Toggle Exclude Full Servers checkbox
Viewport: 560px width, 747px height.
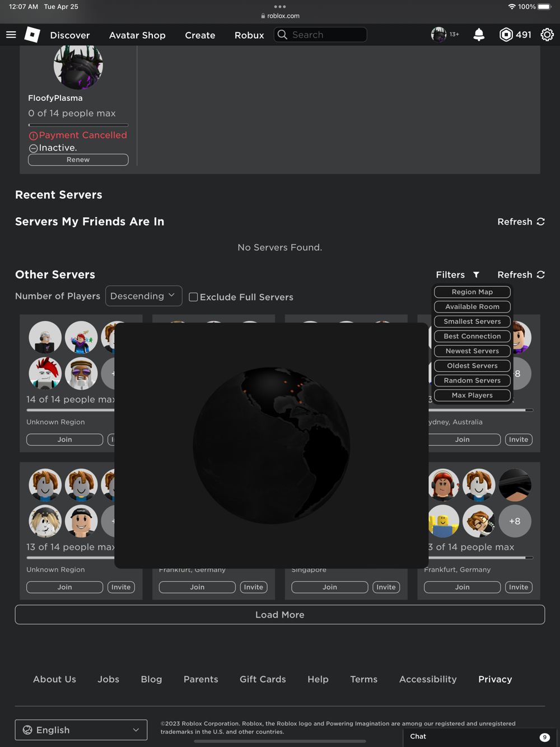point(193,297)
